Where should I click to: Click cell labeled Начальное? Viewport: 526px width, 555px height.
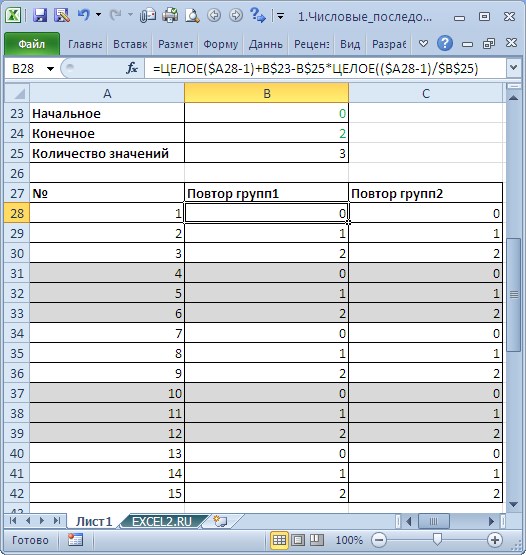click(107, 113)
